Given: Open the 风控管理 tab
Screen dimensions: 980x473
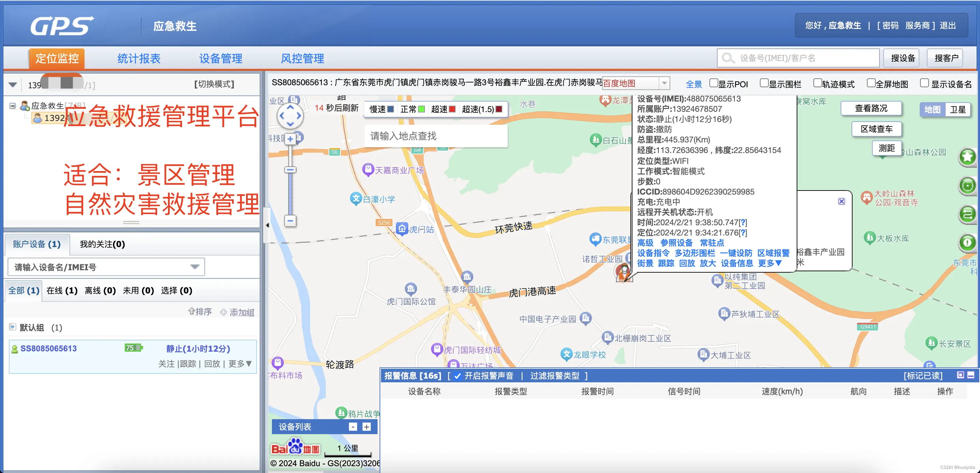Looking at the screenshot, I should point(303,58).
